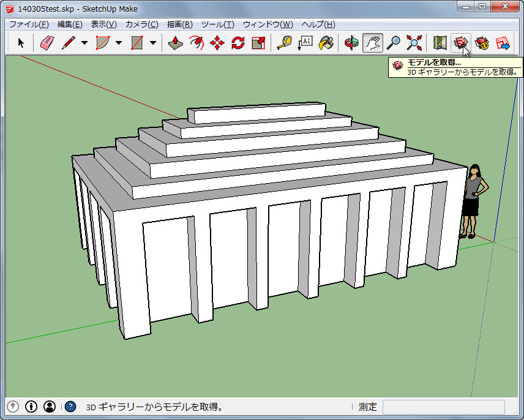The width and height of the screenshot is (524, 420).
Task: Select the Move tool
Action: tap(217, 43)
